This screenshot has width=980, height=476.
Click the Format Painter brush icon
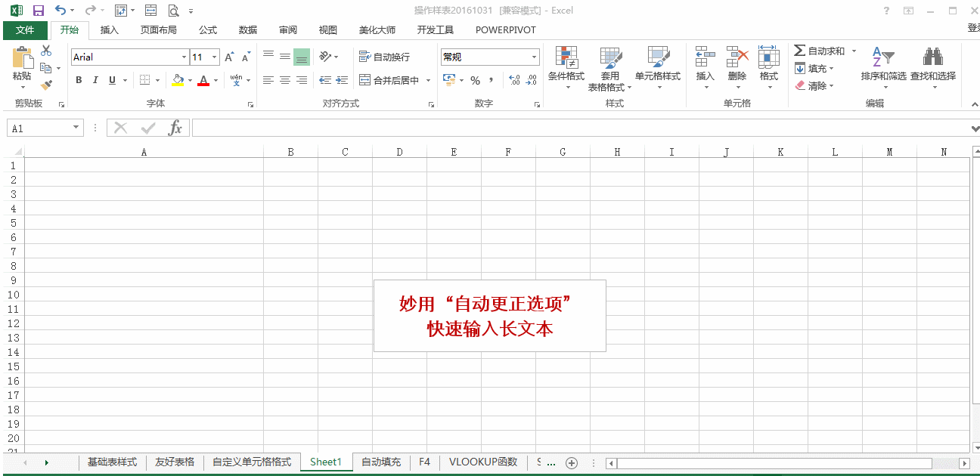(47, 85)
